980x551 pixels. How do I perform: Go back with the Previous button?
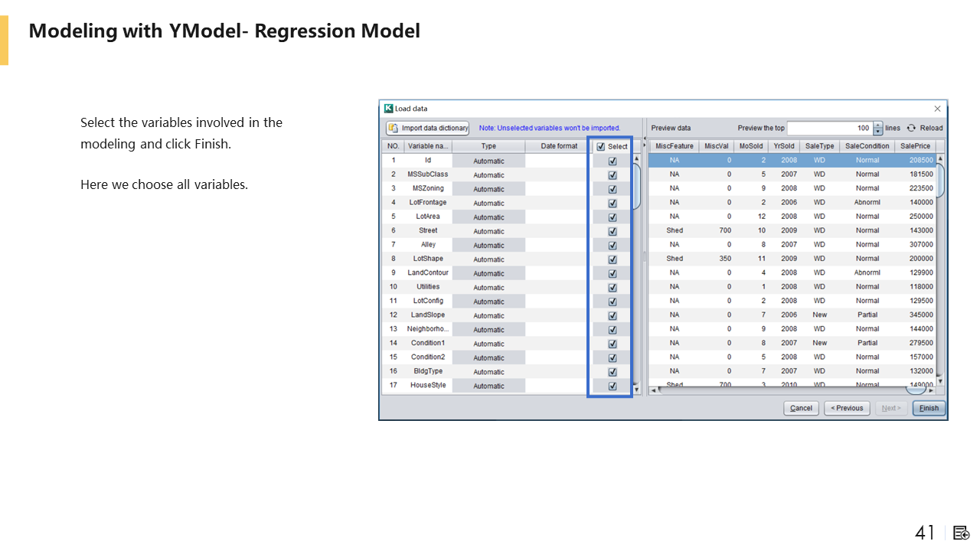(847, 408)
